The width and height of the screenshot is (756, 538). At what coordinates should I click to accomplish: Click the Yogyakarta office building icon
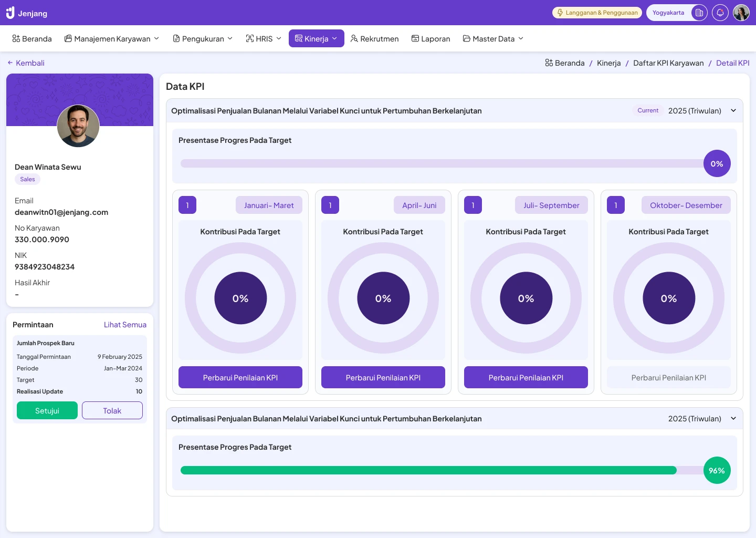point(699,13)
